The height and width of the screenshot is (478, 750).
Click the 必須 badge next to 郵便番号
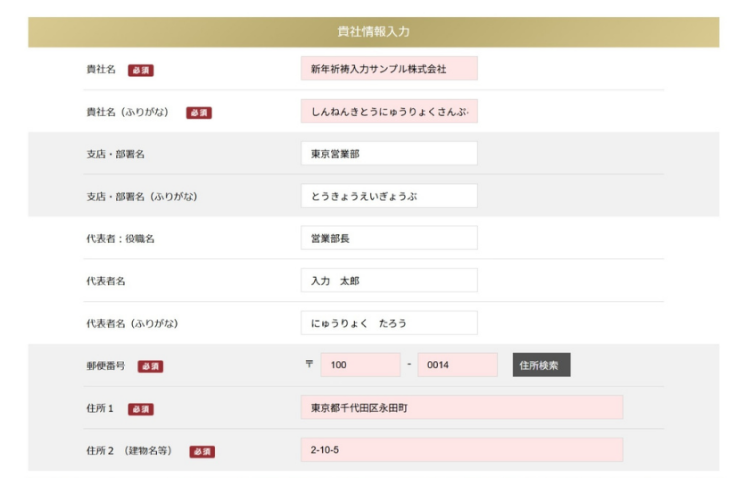(150, 366)
